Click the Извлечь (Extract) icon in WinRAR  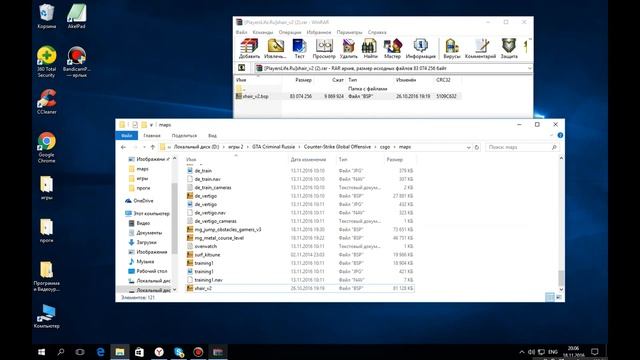(275, 49)
